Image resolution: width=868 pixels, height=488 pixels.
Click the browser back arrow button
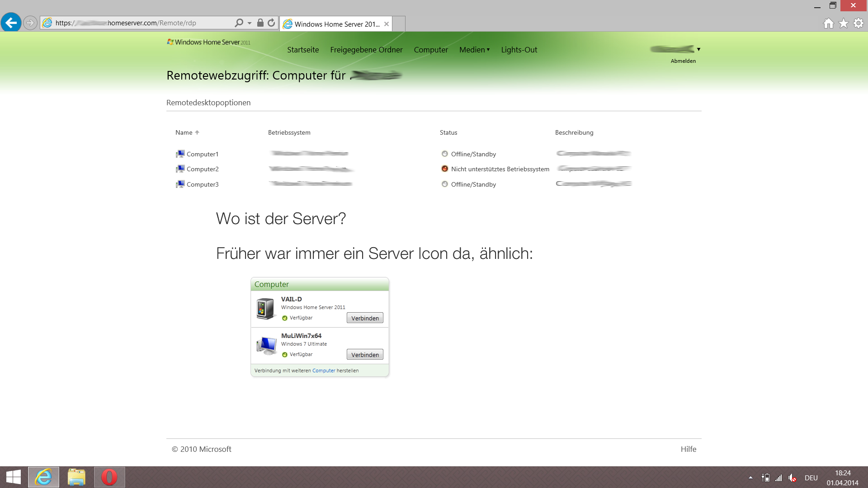[x=11, y=22]
